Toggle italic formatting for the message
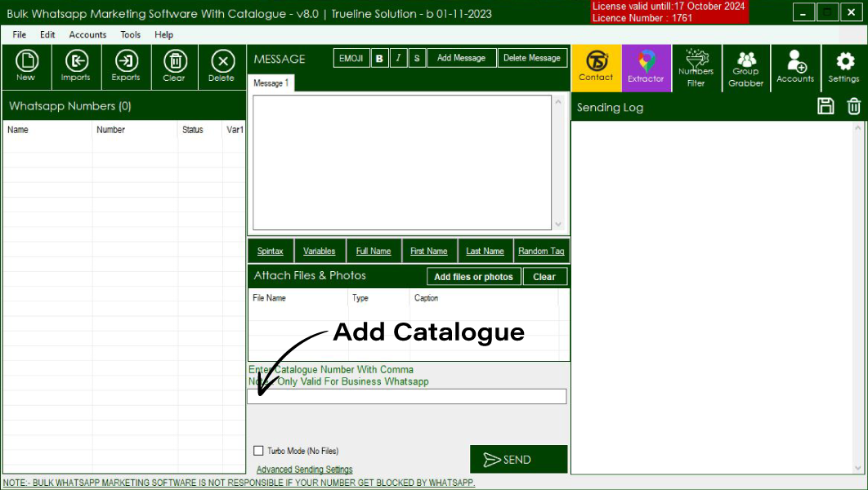Viewport: 868px width, 490px height. 398,58
